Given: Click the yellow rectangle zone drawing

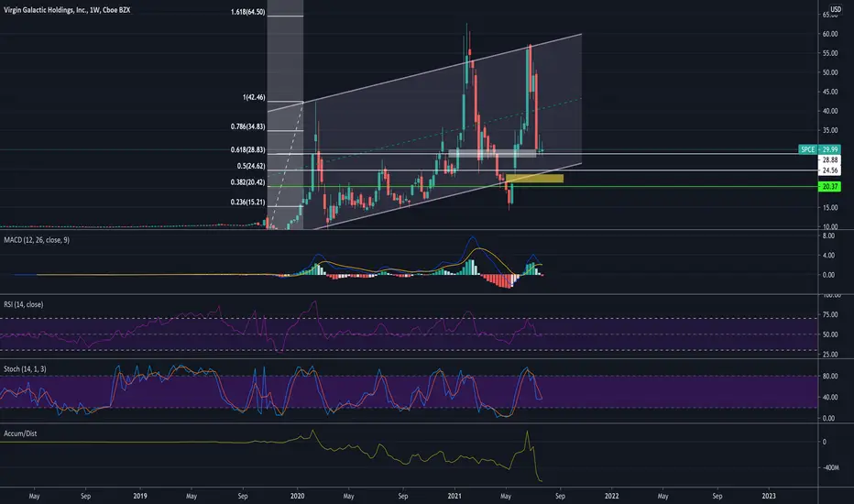Looking at the screenshot, I should tap(534, 178).
